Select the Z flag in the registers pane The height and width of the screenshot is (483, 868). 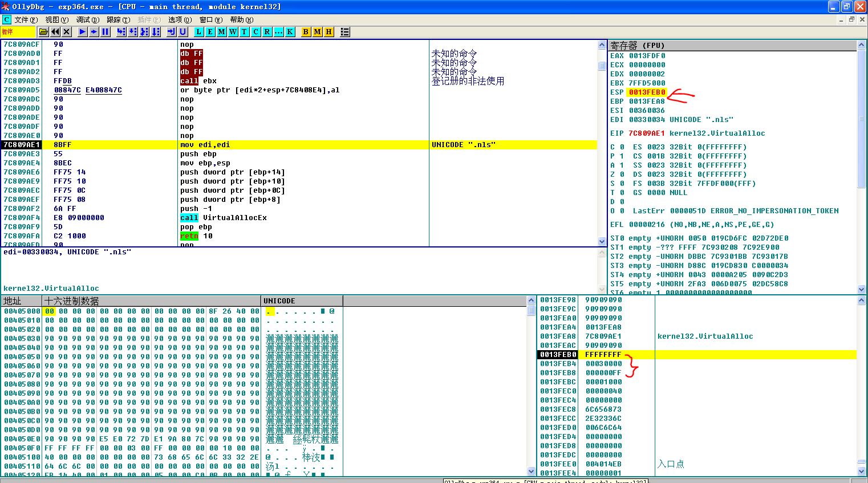[x=617, y=174]
